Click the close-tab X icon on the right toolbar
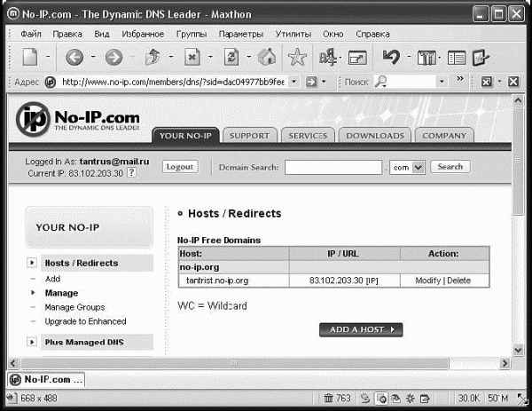This screenshot has height=411, width=532. 513,82
